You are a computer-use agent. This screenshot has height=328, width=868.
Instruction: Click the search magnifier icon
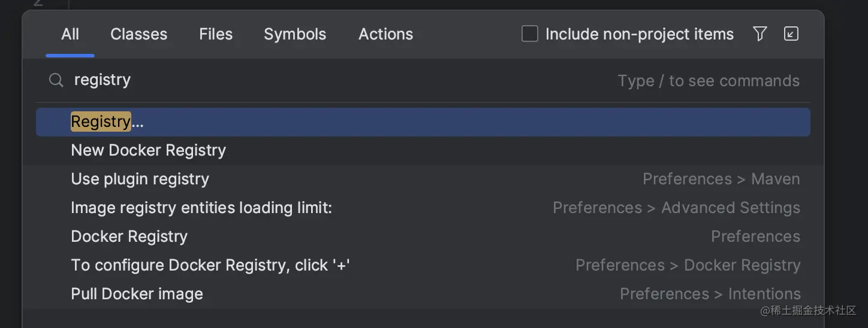click(56, 80)
